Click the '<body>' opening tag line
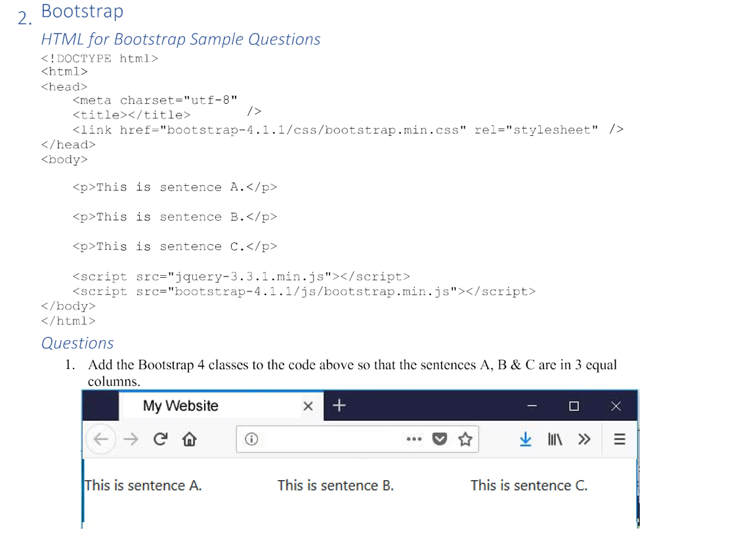 coord(64,160)
